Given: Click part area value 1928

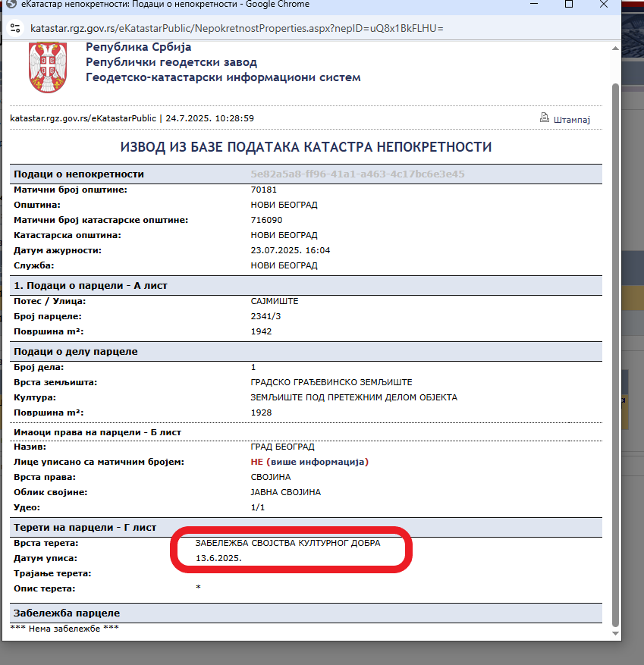Looking at the screenshot, I should pos(261,412).
